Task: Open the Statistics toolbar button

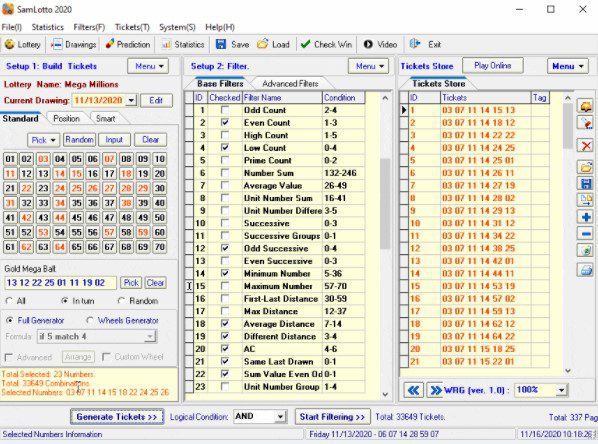Action: click(183, 45)
